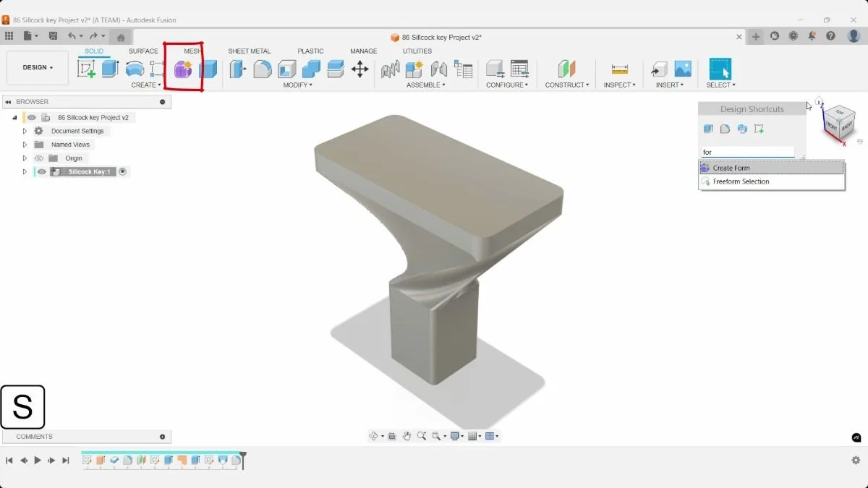Open the CONSTRUCT dropdown menu
Screen dimensions: 868x488
pyautogui.click(x=567, y=85)
